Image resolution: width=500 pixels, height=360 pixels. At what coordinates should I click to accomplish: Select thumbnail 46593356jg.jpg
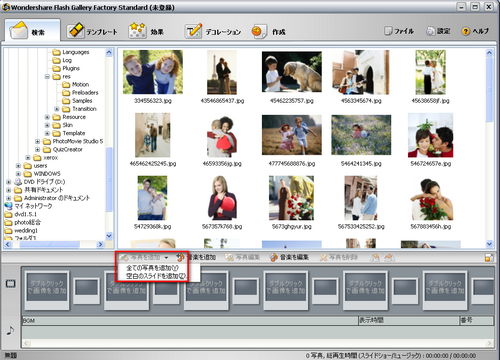(x=222, y=136)
